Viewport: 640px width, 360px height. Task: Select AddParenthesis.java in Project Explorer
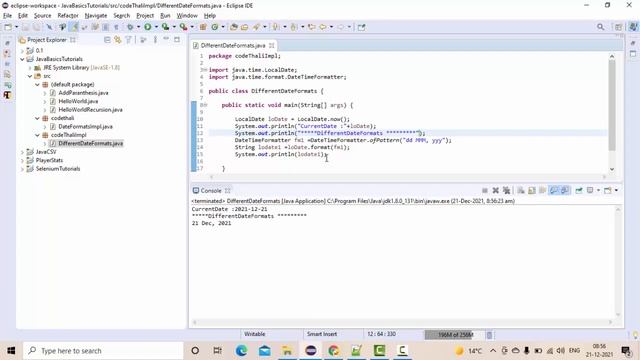click(83, 93)
